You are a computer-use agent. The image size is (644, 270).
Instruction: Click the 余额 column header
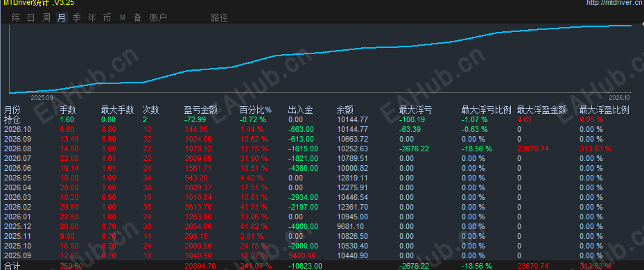click(345, 110)
